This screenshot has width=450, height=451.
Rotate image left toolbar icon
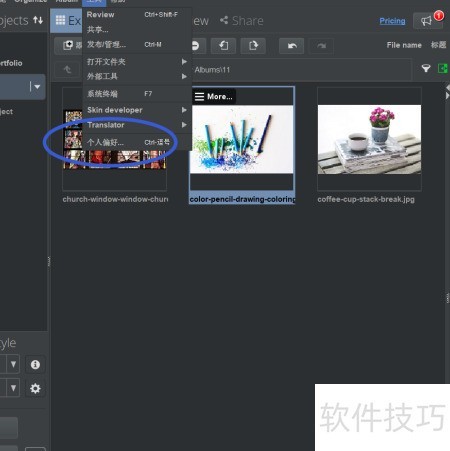[x=223, y=45]
